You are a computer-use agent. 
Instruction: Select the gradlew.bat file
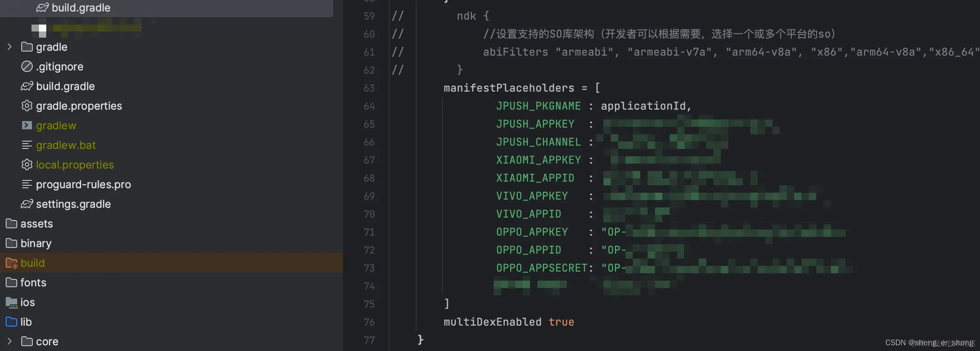(66, 145)
